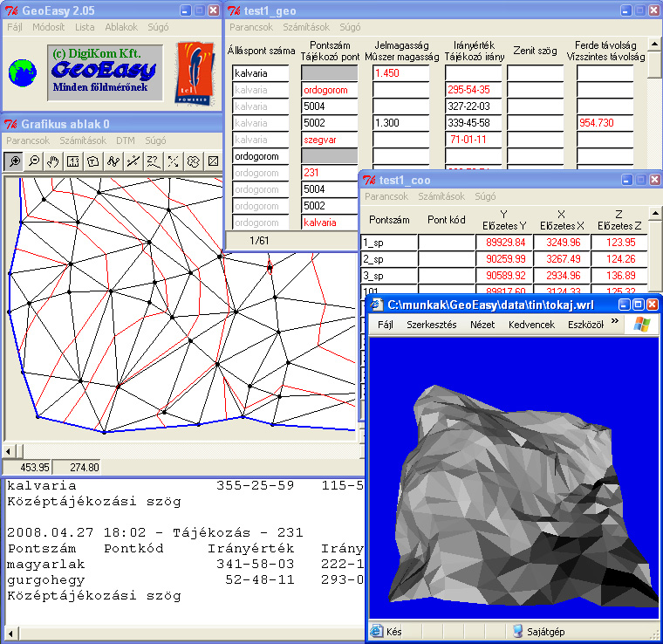The width and height of the screenshot is (663, 644).
Task: Open Számítások menu in test1_coo window
Action: pos(441,197)
